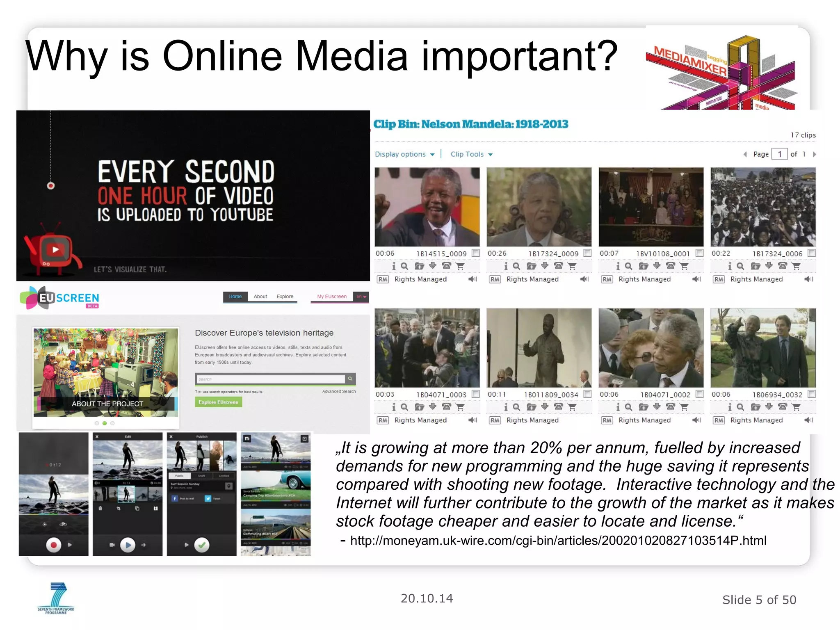
Task: Open info for clip 1B14515_0009
Action: (394, 266)
